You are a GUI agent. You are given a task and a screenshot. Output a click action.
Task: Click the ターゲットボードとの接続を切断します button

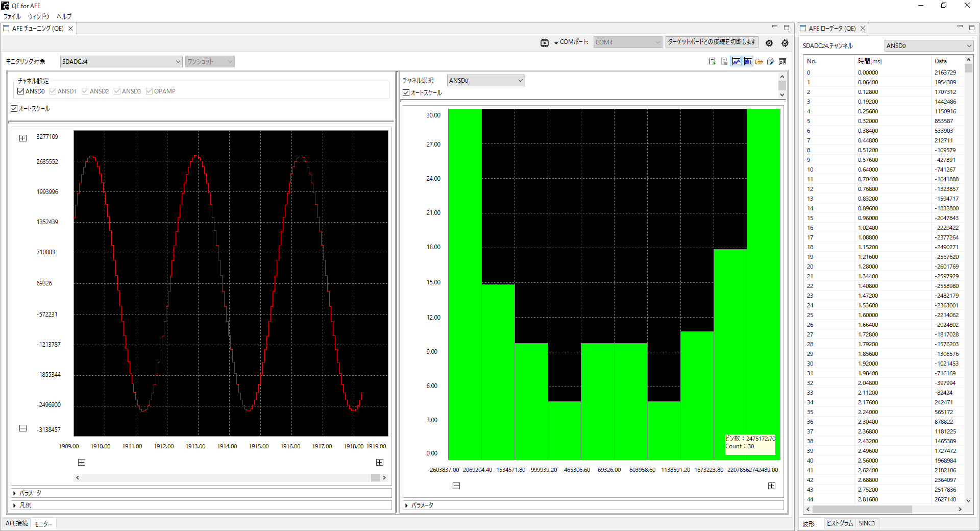coord(712,42)
